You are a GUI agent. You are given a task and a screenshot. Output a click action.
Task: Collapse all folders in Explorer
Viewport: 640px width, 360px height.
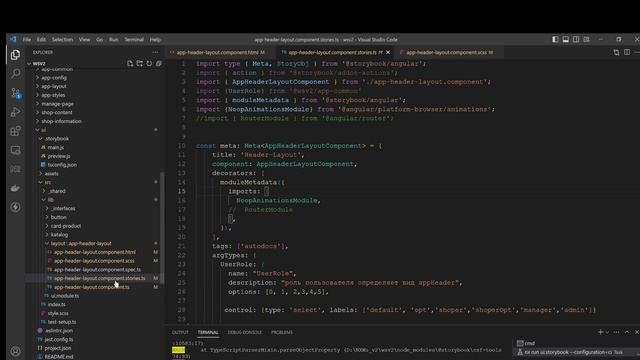tap(158, 63)
